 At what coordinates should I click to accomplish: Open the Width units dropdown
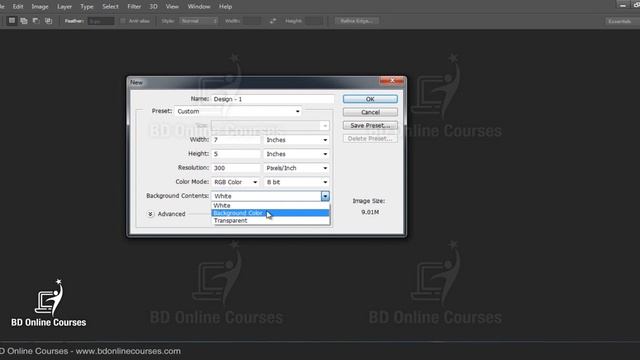click(x=296, y=140)
